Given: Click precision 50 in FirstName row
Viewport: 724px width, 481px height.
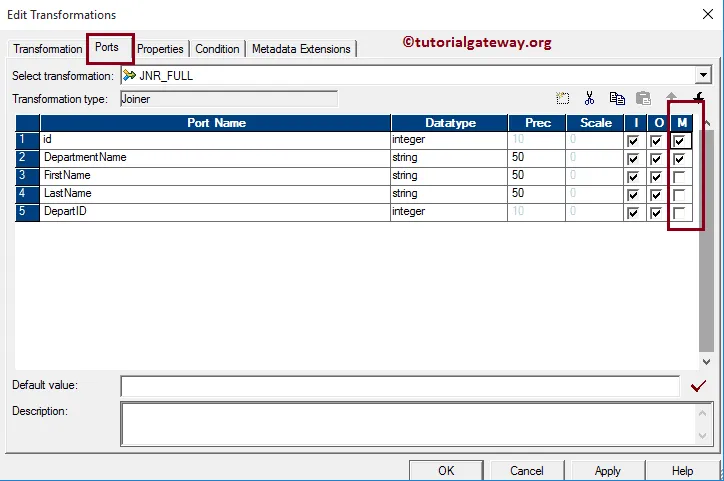Looking at the screenshot, I should 537,176.
